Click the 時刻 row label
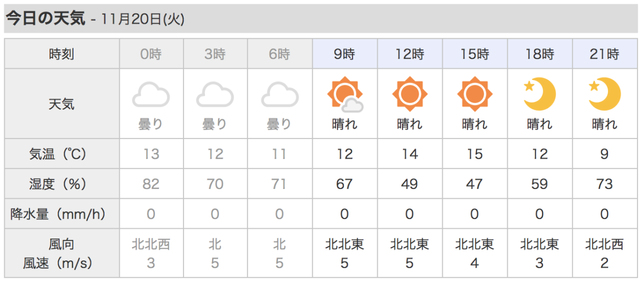 (x=62, y=54)
